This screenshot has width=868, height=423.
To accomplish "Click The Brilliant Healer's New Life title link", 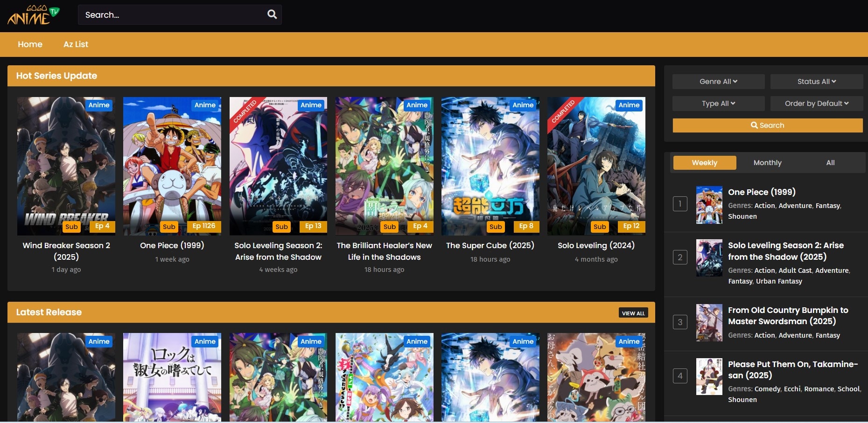I will [x=384, y=251].
